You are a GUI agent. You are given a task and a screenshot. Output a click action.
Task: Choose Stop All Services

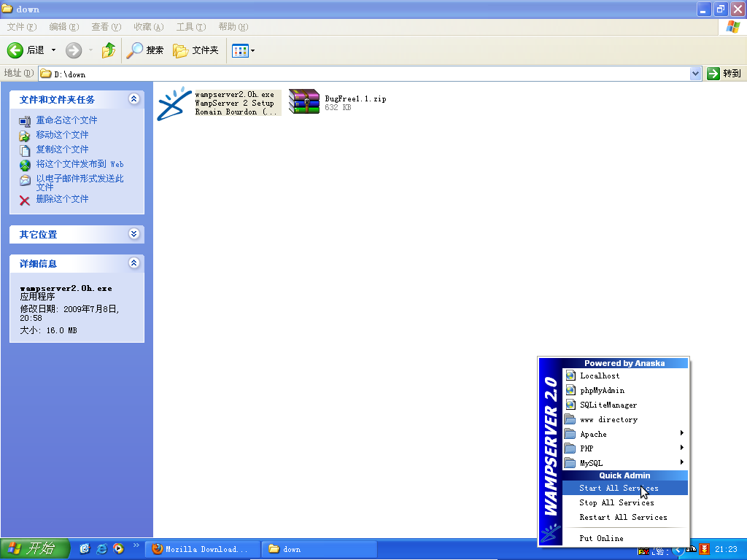(x=625, y=502)
